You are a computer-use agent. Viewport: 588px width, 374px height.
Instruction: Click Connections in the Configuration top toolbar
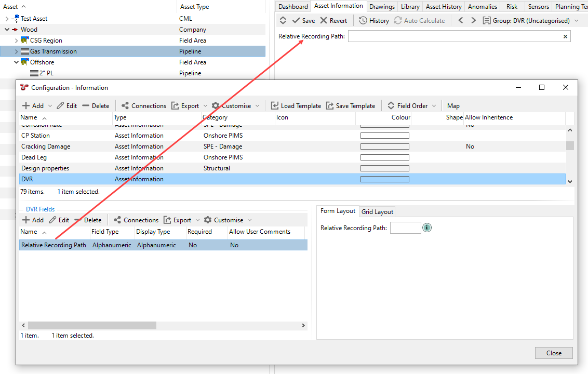(x=144, y=106)
